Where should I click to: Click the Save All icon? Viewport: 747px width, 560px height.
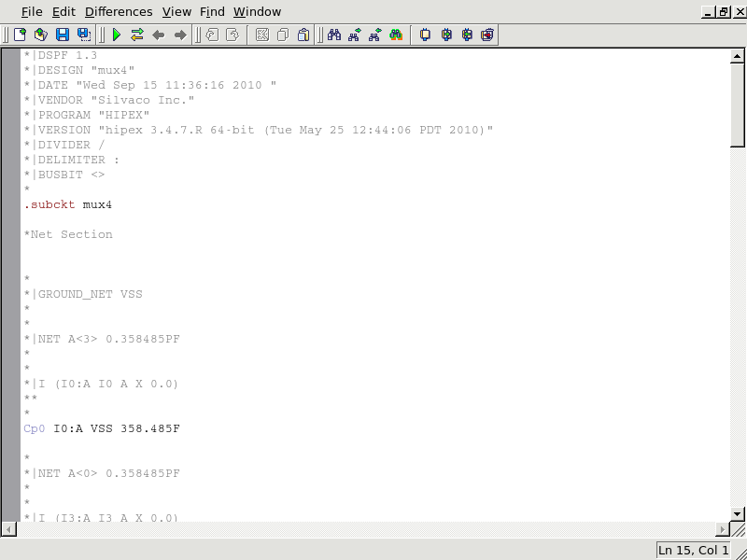(84, 35)
